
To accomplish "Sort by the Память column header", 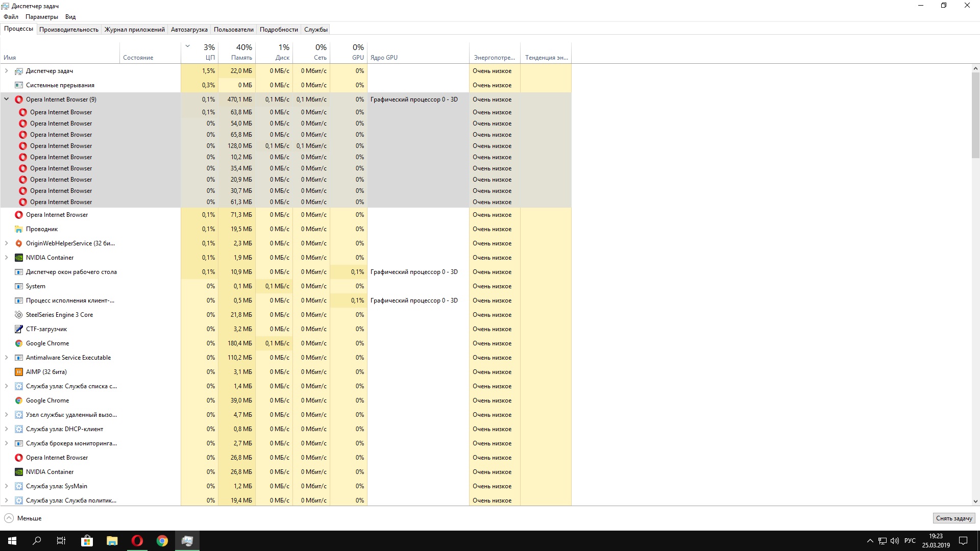I will (x=237, y=53).
